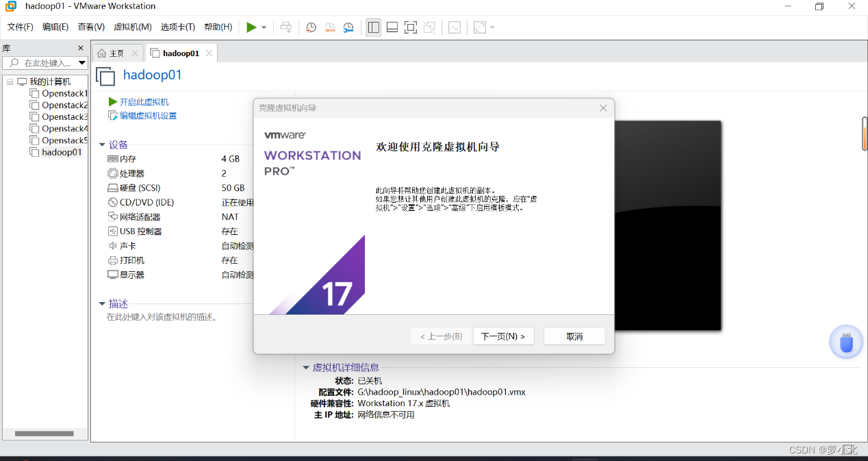Open the 选项卡(T) menu
The image size is (868, 461).
tap(178, 27)
